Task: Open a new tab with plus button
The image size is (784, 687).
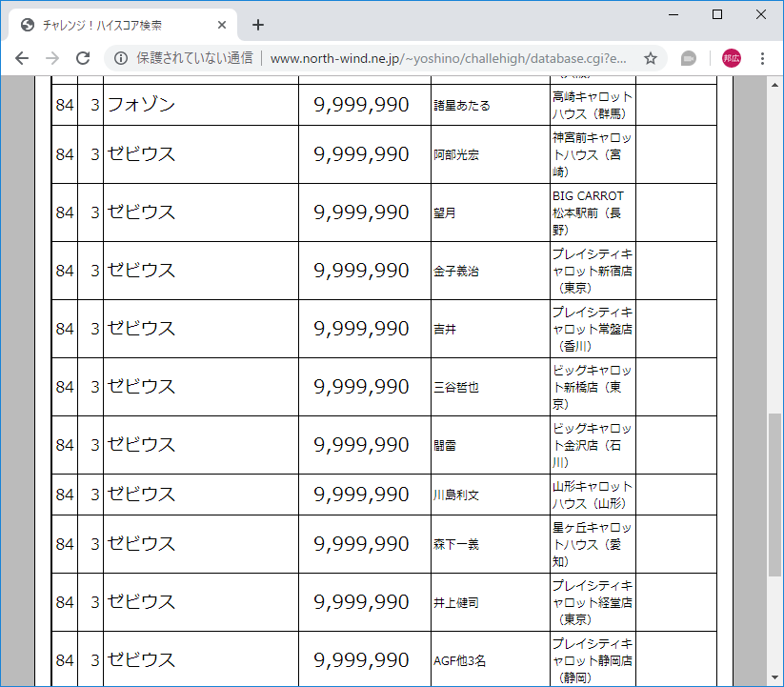Action: [258, 25]
